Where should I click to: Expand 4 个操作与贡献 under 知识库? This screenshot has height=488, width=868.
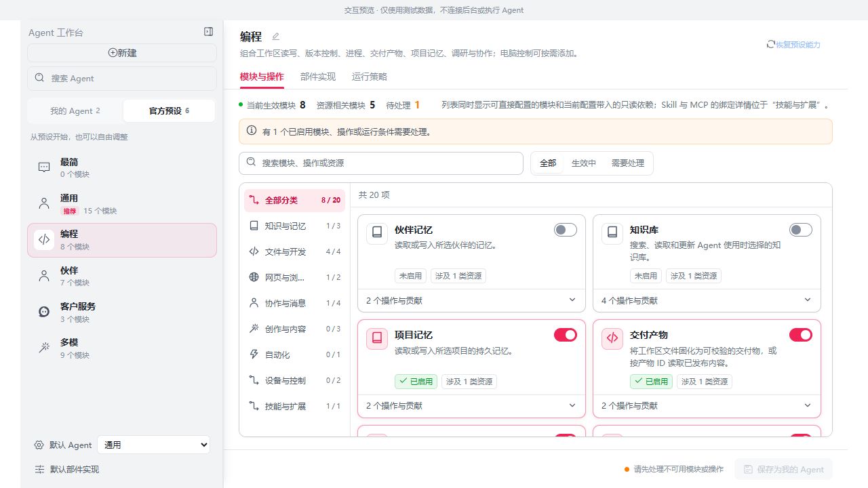pos(707,300)
